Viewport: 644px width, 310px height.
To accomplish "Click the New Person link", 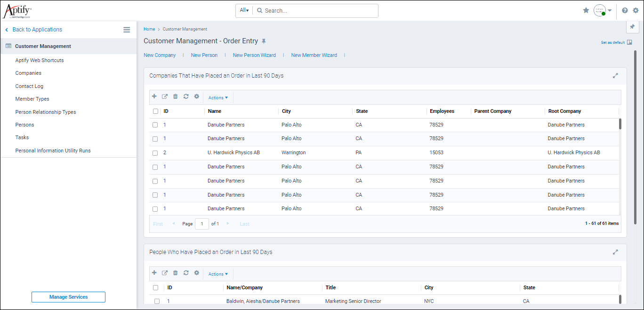I will (204, 55).
